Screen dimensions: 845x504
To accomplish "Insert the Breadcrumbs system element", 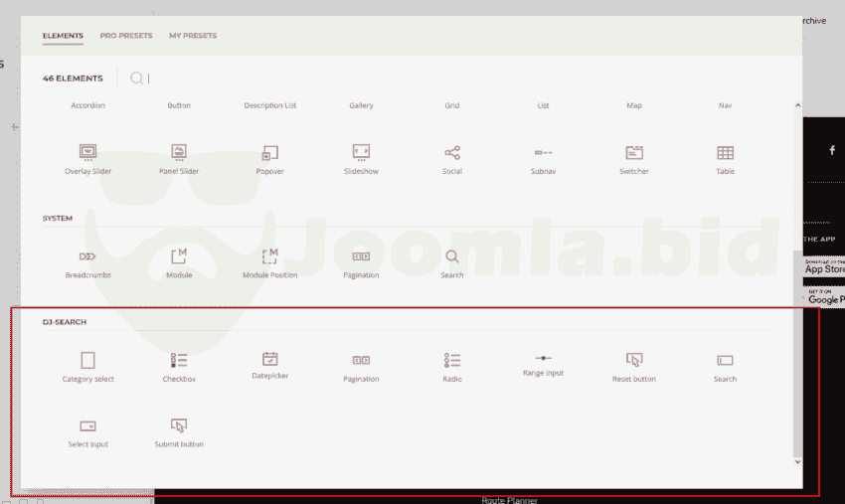I will (x=87, y=258).
